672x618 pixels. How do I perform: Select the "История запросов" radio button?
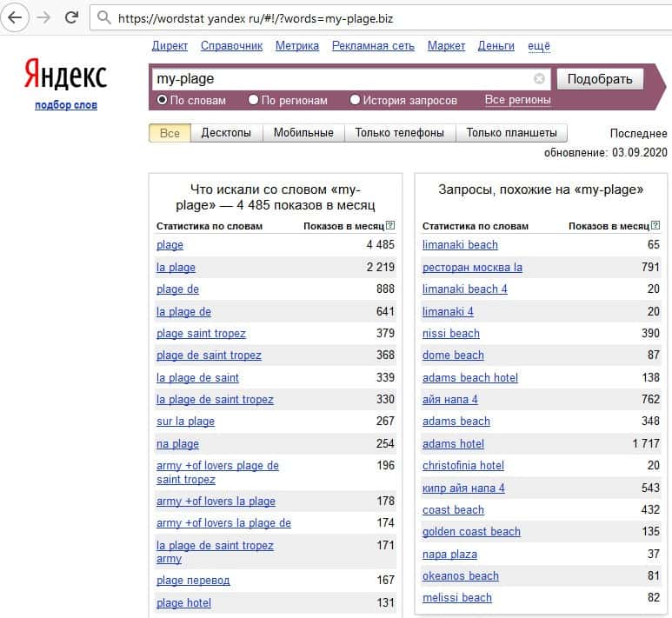[355, 100]
